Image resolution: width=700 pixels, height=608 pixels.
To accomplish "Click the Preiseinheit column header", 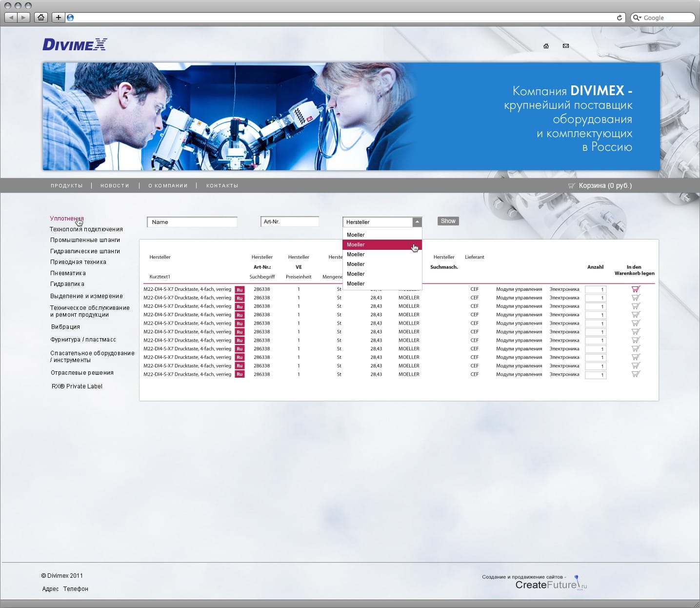I will coord(299,277).
